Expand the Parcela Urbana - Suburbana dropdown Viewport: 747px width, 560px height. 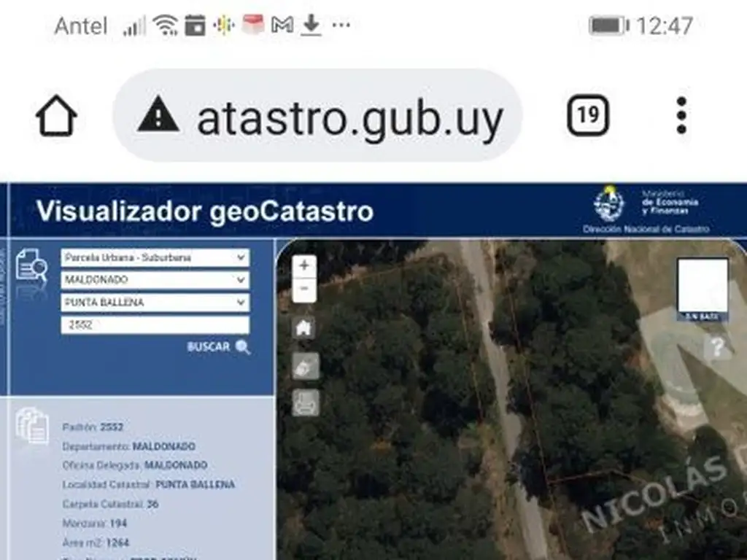pyautogui.click(x=155, y=258)
